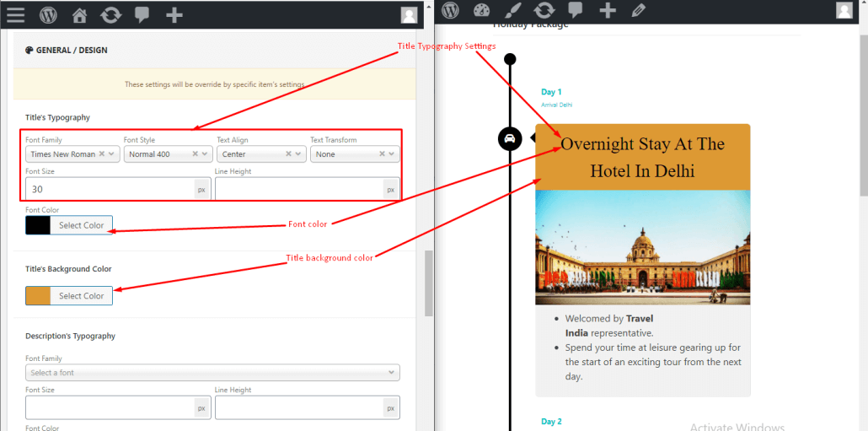
Task: Open Customize paintbrush icon in right bar
Action: pyautogui.click(x=514, y=10)
